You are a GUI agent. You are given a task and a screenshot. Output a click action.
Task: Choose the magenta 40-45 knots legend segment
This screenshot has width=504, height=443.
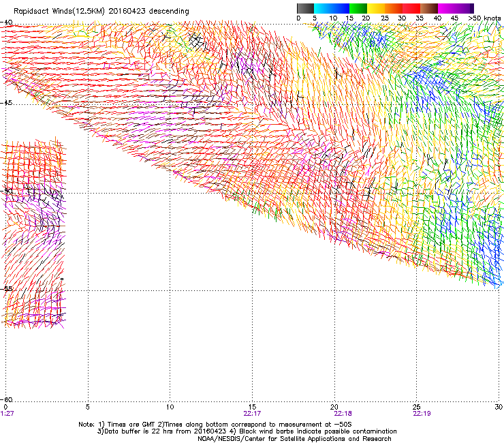(x=447, y=8)
